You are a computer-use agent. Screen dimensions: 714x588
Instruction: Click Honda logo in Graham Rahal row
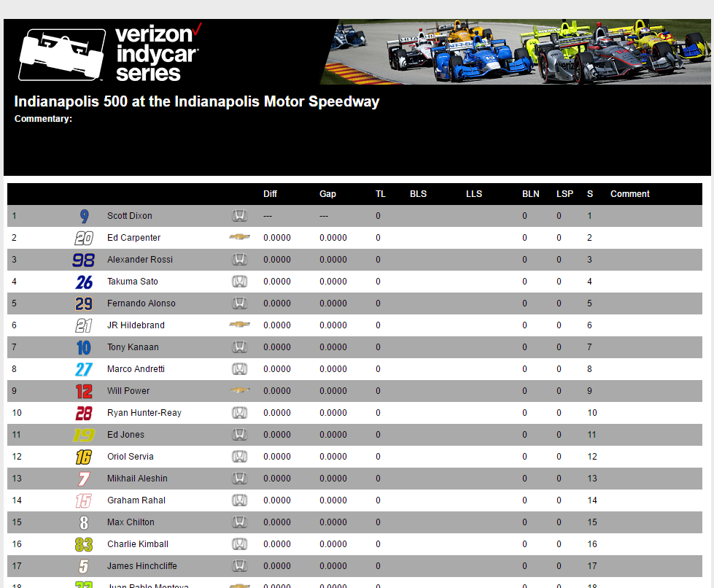[239, 500]
